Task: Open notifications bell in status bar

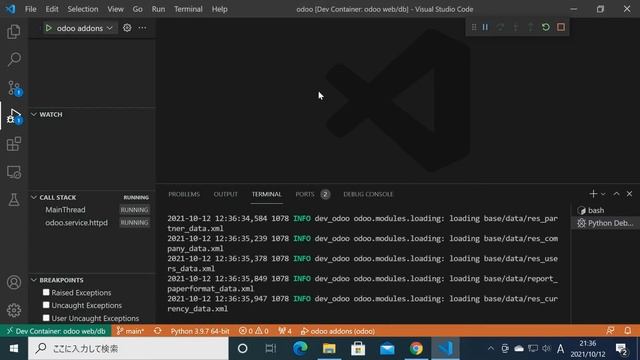Action: [628, 331]
